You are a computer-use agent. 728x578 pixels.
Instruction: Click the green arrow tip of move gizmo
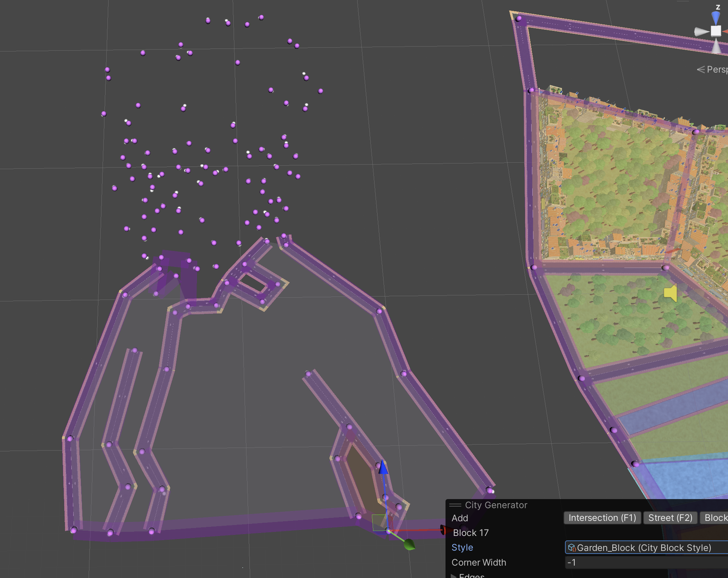pos(409,544)
